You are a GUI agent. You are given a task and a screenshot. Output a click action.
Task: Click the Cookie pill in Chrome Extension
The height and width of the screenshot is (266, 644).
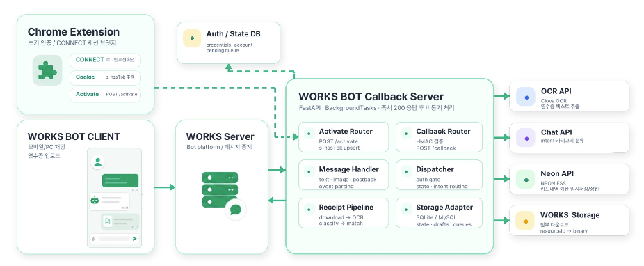[105, 77]
